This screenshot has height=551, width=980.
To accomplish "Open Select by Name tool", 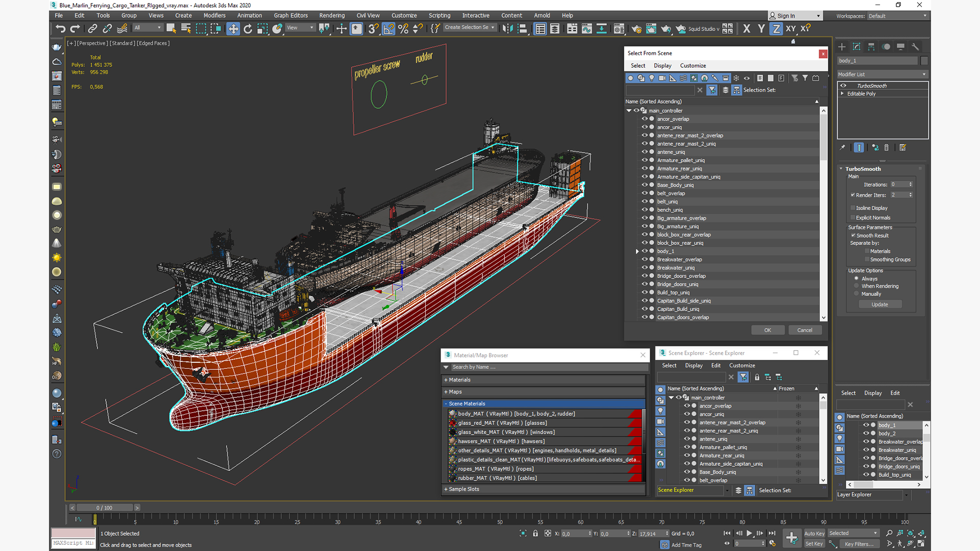I will (x=186, y=29).
